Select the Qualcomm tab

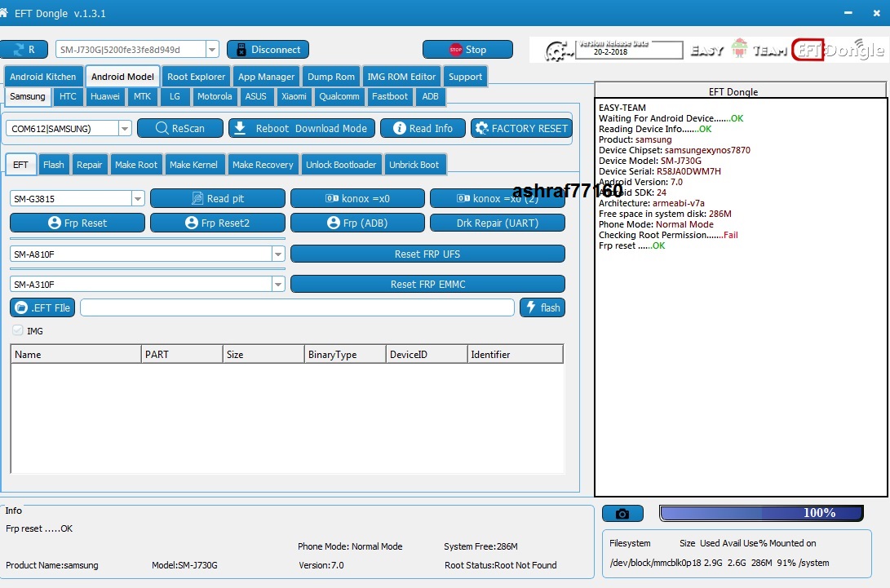pos(339,96)
